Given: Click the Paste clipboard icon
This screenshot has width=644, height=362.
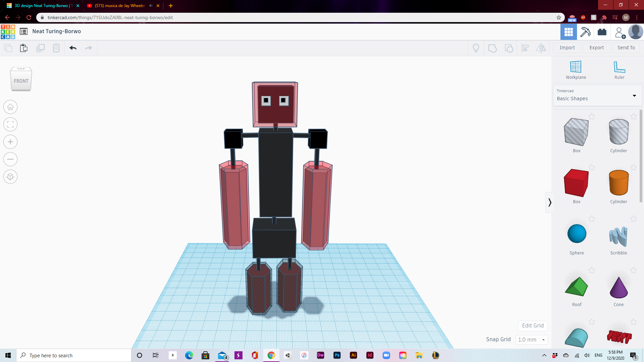Looking at the screenshot, I should 23,48.
